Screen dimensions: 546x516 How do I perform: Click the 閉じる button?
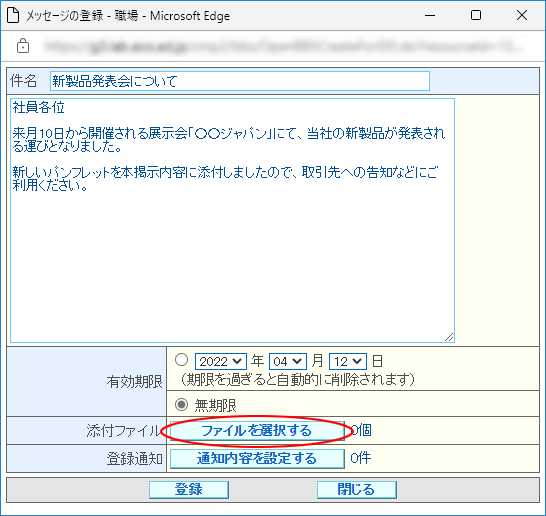point(357,490)
